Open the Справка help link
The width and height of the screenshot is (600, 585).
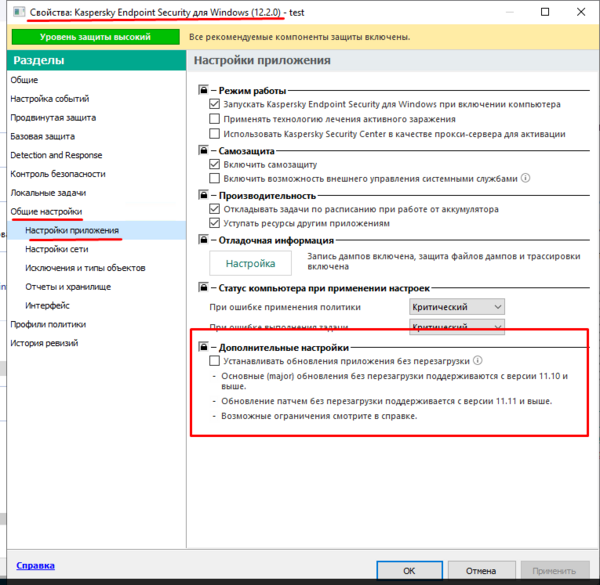[x=35, y=565]
